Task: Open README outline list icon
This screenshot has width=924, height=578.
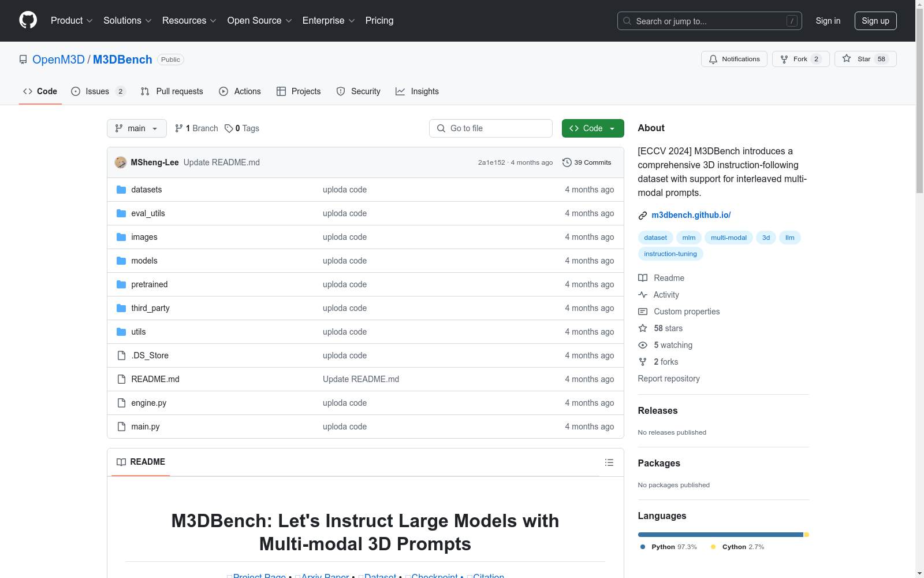Action: (609, 462)
